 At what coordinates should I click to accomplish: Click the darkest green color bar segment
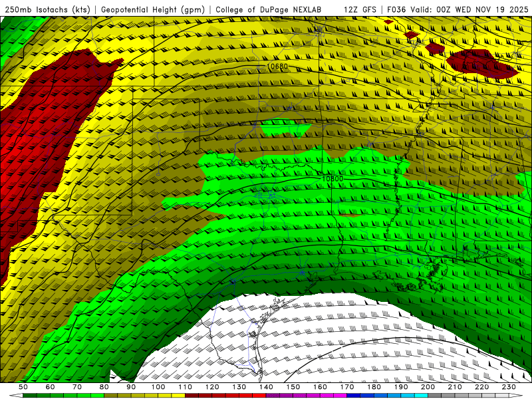tap(29, 395)
